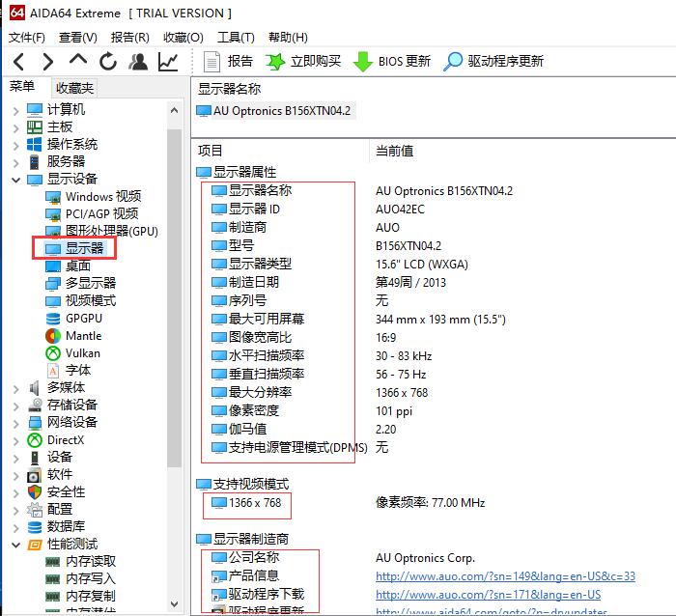Screen dimensions: 676x616
Task: Expand the 计算机 tree node
Action: coord(16,111)
